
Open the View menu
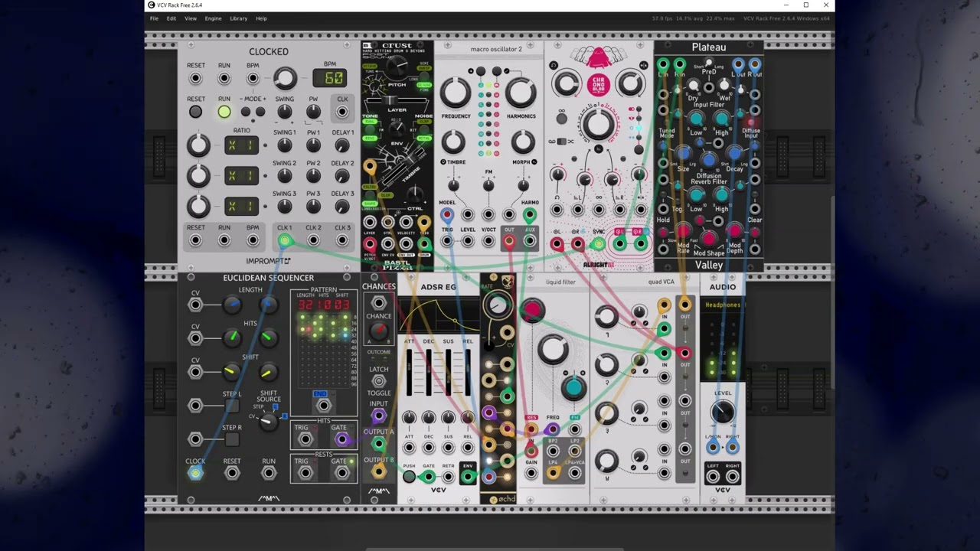(x=191, y=18)
